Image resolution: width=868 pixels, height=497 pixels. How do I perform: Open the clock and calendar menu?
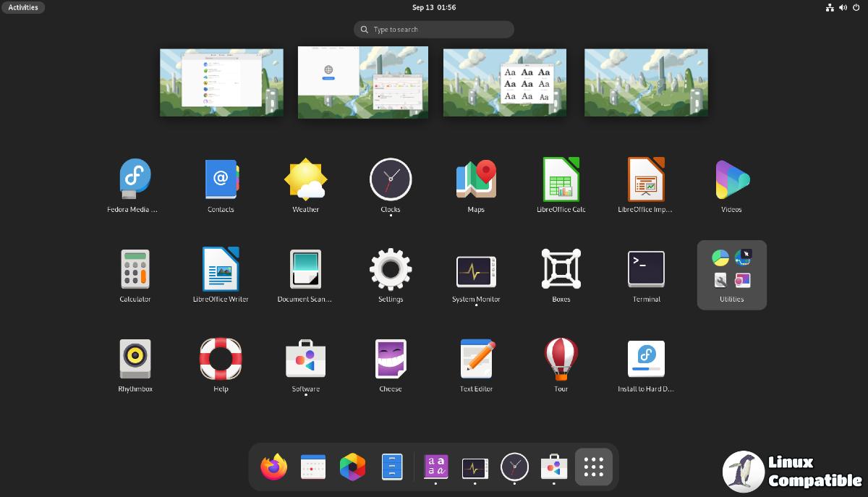pos(433,7)
